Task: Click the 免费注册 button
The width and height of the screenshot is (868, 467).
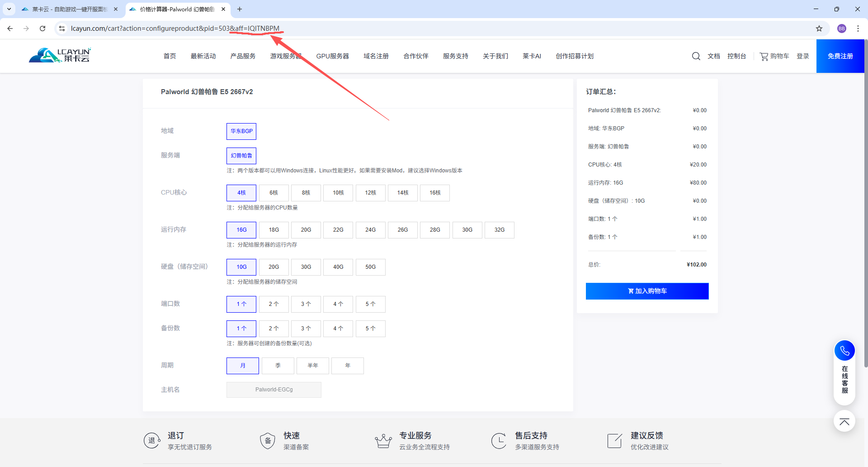Action: coord(840,56)
